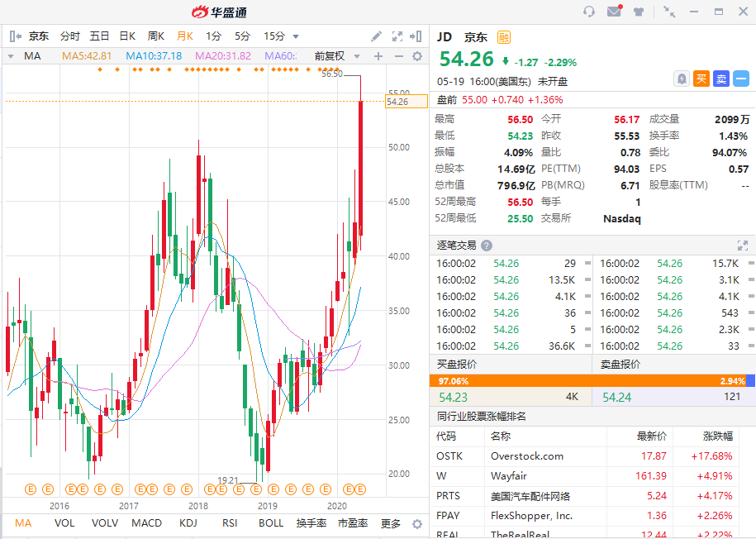Toggle the RSI indicator
Image resolution: width=756 pixels, height=539 pixels.
click(x=230, y=523)
